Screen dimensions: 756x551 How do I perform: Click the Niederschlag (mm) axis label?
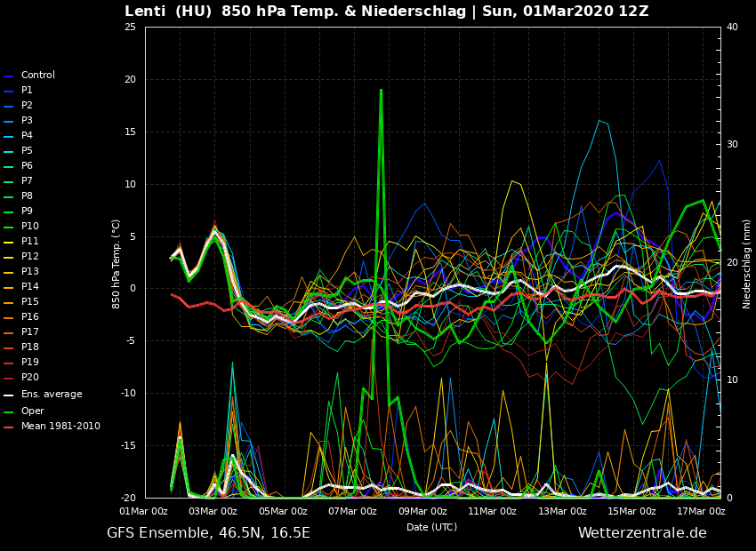747,263
